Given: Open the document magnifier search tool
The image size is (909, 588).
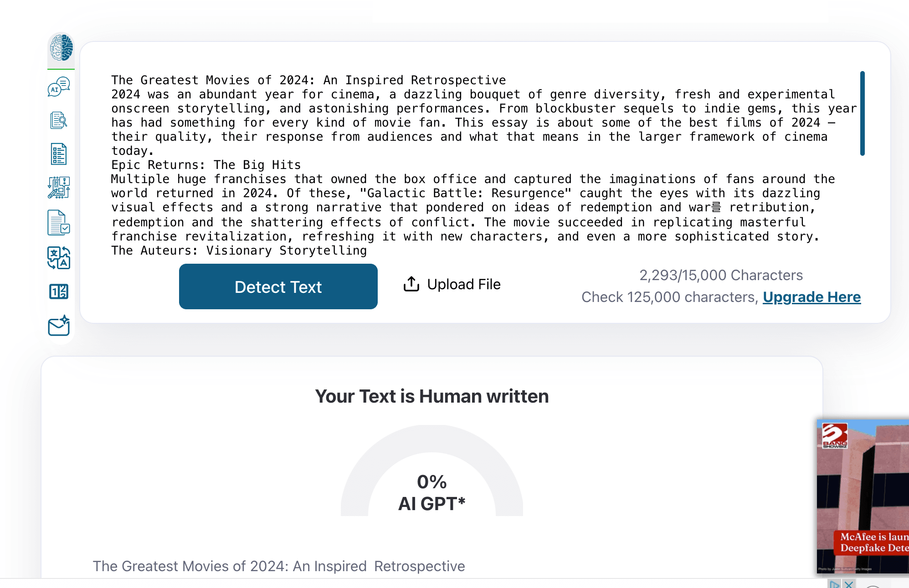Looking at the screenshot, I should [59, 120].
